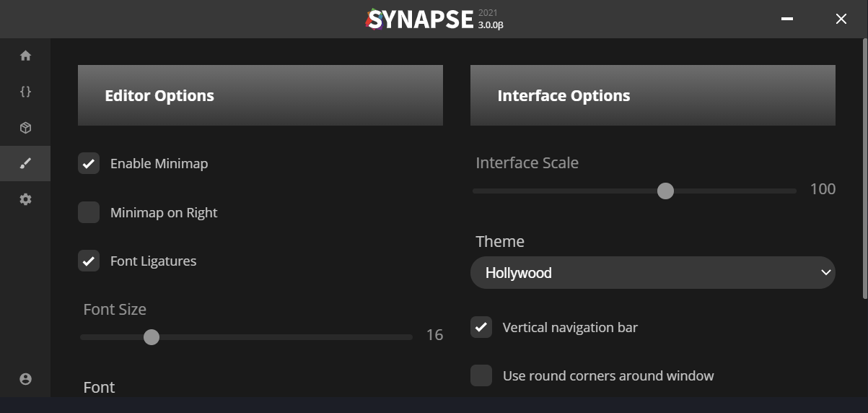Open the cube package icon in sidebar
This screenshot has height=413, width=868.
pyautogui.click(x=25, y=128)
